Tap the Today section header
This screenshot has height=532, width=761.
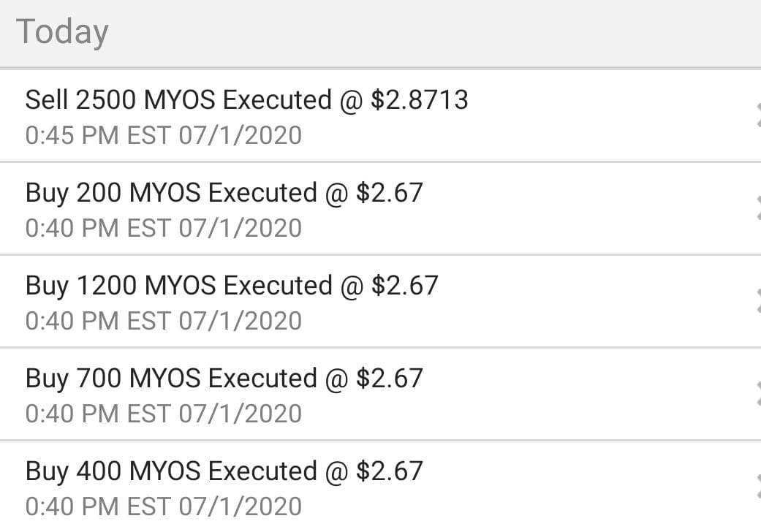tap(62, 32)
